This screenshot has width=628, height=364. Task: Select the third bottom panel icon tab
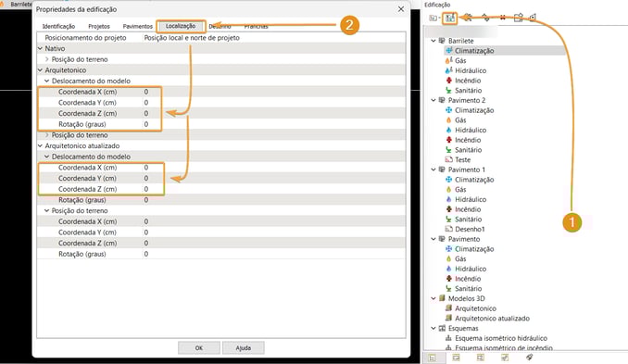[x=480, y=358]
